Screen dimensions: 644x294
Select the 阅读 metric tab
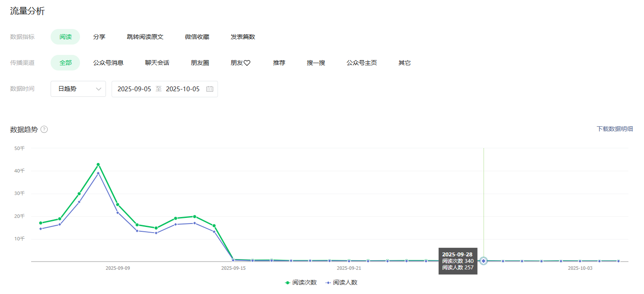coord(65,37)
